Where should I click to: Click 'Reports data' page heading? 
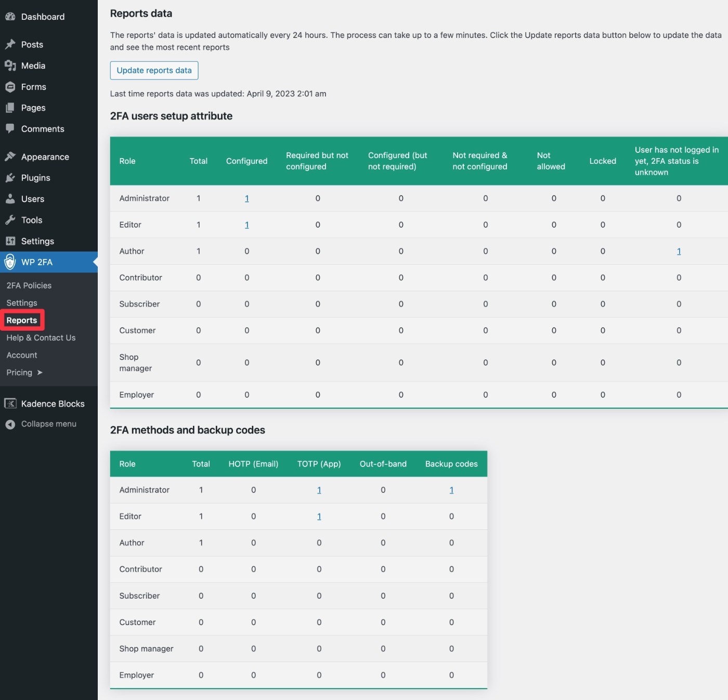pyautogui.click(x=141, y=14)
